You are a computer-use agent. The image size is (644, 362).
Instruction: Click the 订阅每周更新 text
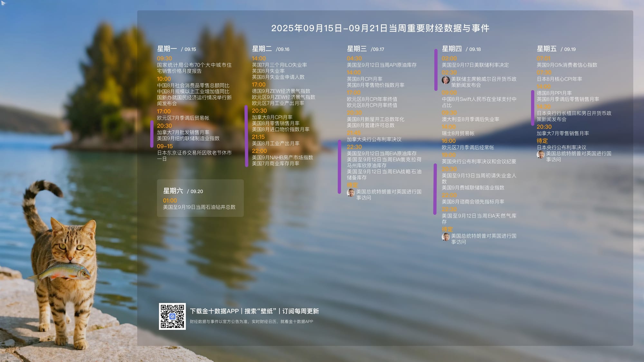[300, 311]
